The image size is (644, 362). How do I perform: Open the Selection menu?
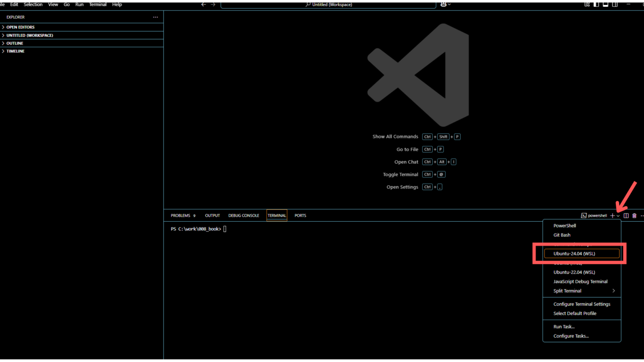click(33, 5)
